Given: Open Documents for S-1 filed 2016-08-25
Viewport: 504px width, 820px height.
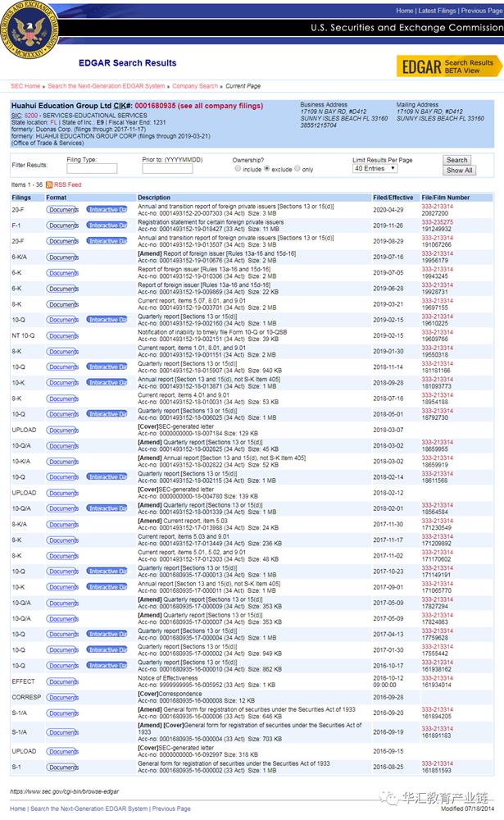Looking at the screenshot, I should [x=63, y=768].
